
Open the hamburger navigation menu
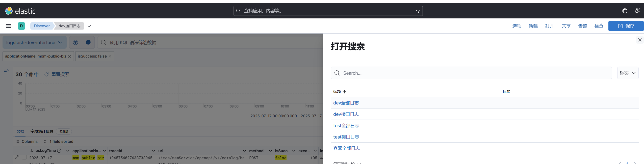9,26
